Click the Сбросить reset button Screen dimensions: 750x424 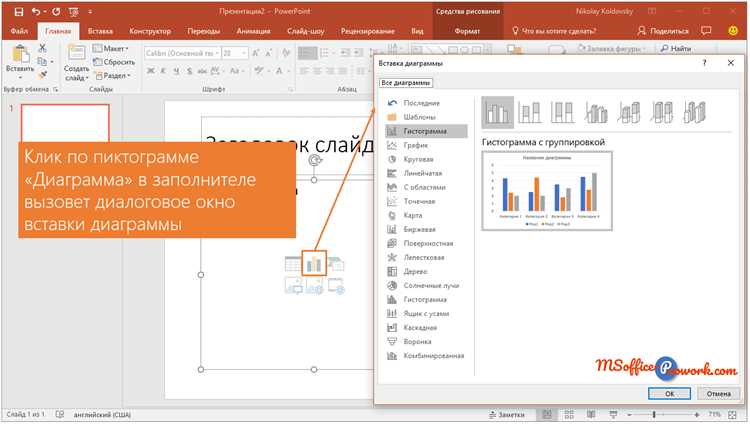point(114,62)
